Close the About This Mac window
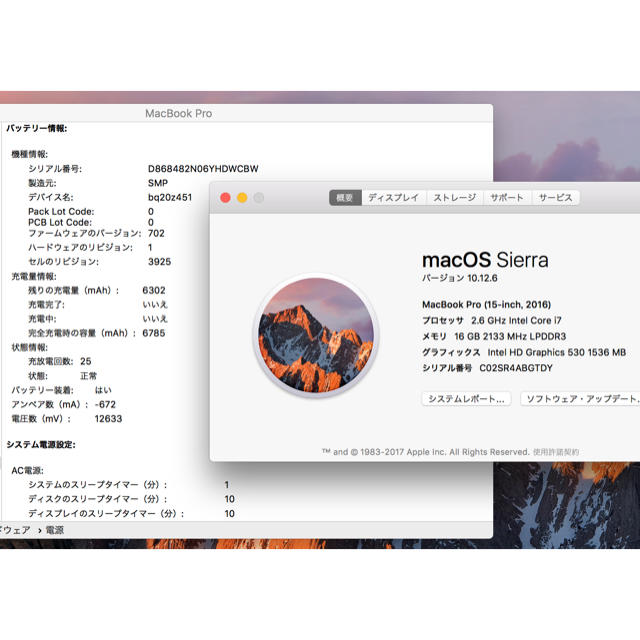Screen dimensions: 640x640 (225, 198)
